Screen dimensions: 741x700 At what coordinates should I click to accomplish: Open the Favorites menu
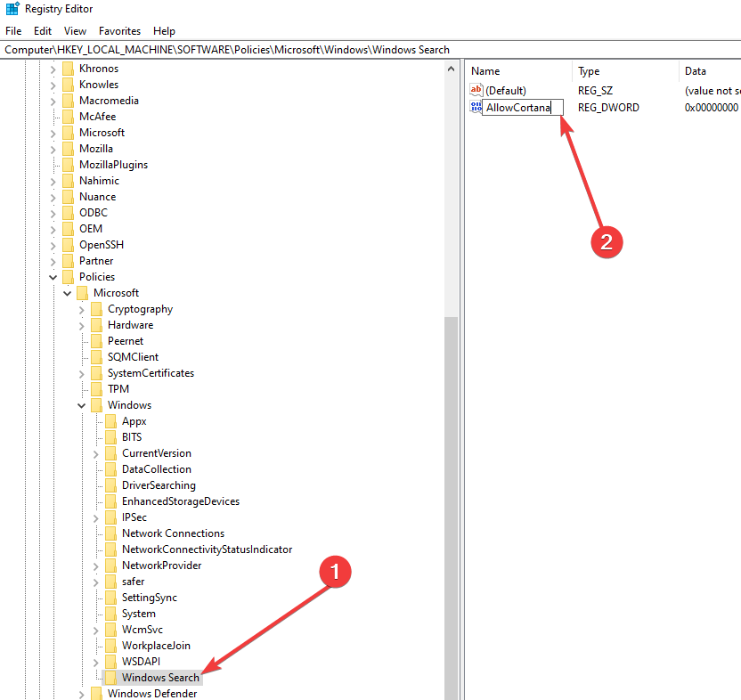(x=119, y=30)
